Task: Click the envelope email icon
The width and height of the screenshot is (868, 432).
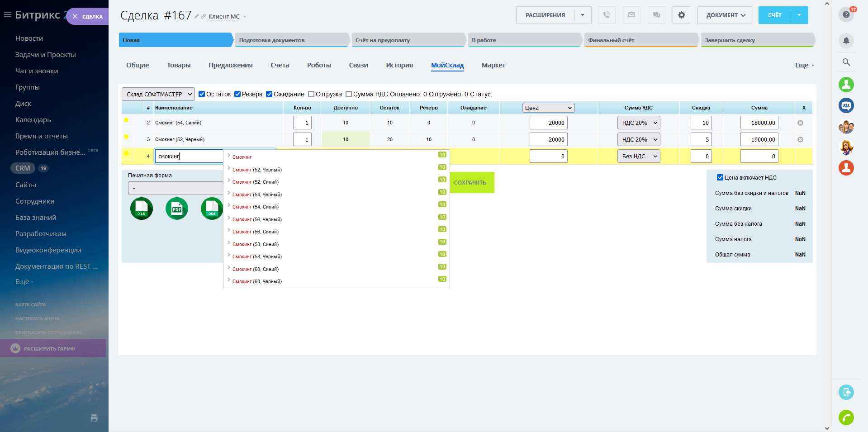Action: coord(631,15)
